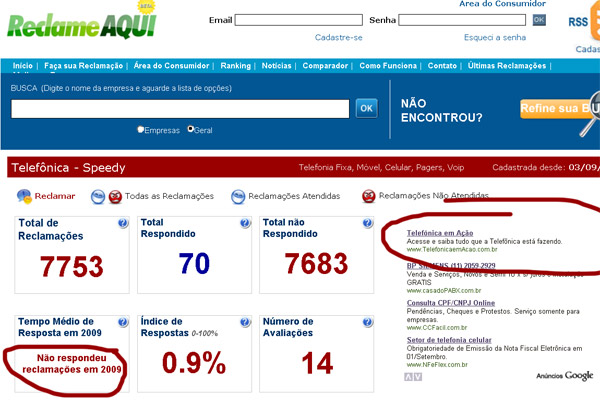Click the Reclamar link
The width and height of the screenshot is (600, 405).
pos(55,196)
